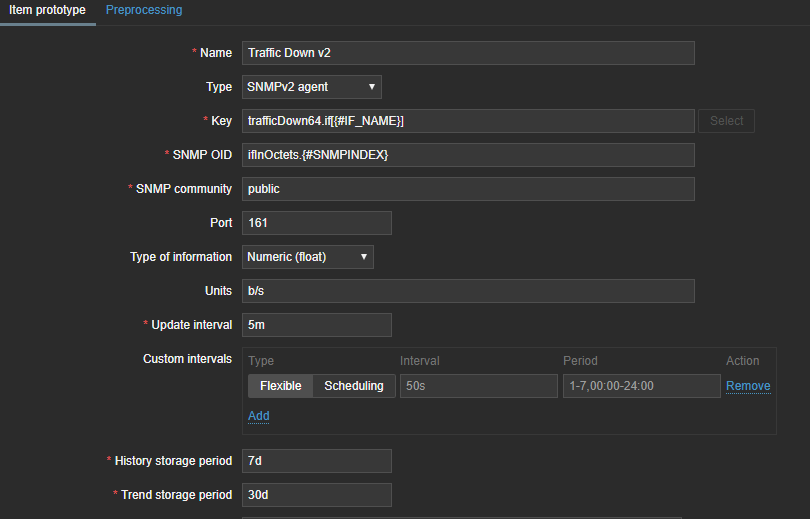Click the custom Interval field with 50s
This screenshot has width=810, height=519.
478,386
